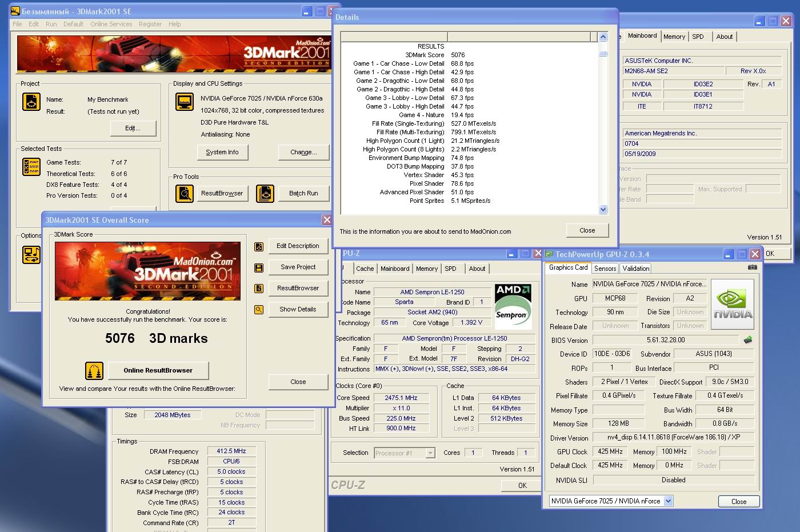Click OK button in front CPU-Z window
Image resolution: width=800 pixels, height=532 pixels.
pyautogui.click(x=522, y=485)
